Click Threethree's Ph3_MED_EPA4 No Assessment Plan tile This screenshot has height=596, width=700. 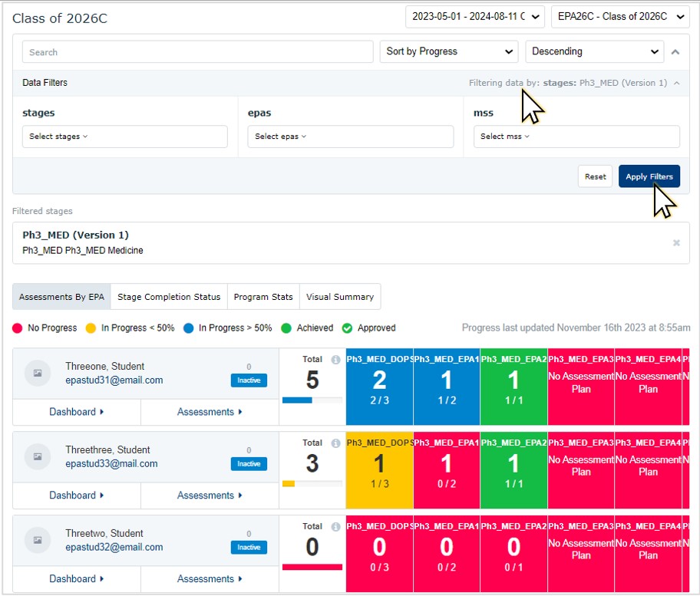coord(649,469)
